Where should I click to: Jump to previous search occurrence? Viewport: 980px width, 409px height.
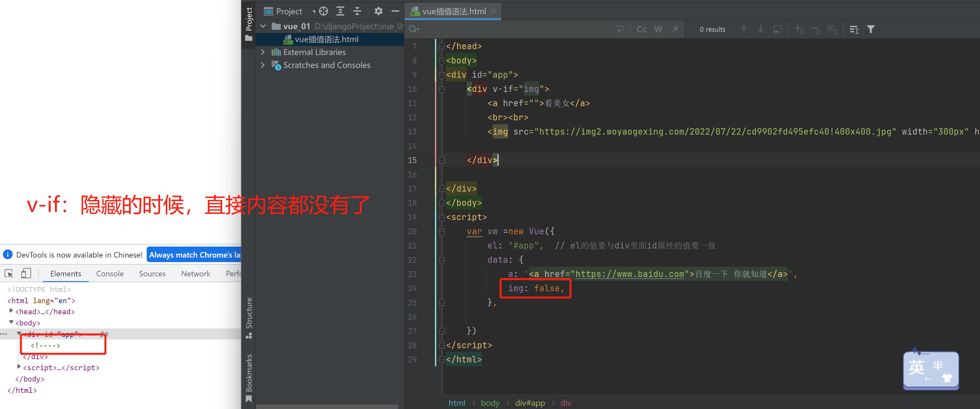click(x=744, y=29)
